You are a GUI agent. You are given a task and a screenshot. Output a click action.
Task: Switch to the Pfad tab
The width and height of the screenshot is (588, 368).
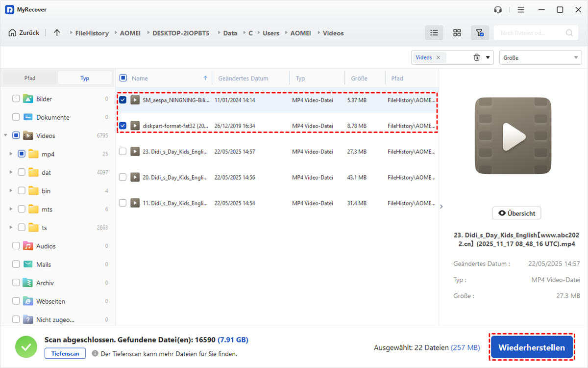[x=30, y=78]
